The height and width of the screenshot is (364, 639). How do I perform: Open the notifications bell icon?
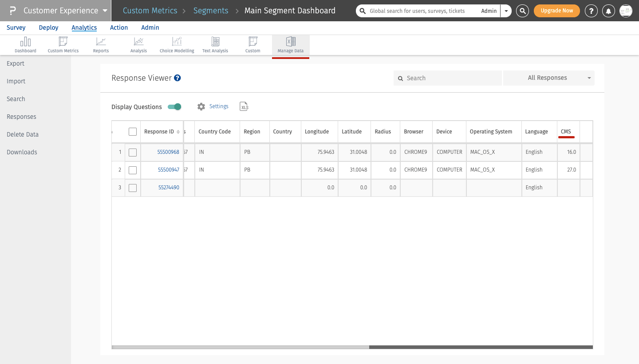pyautogui.click(x=609, y=11)
